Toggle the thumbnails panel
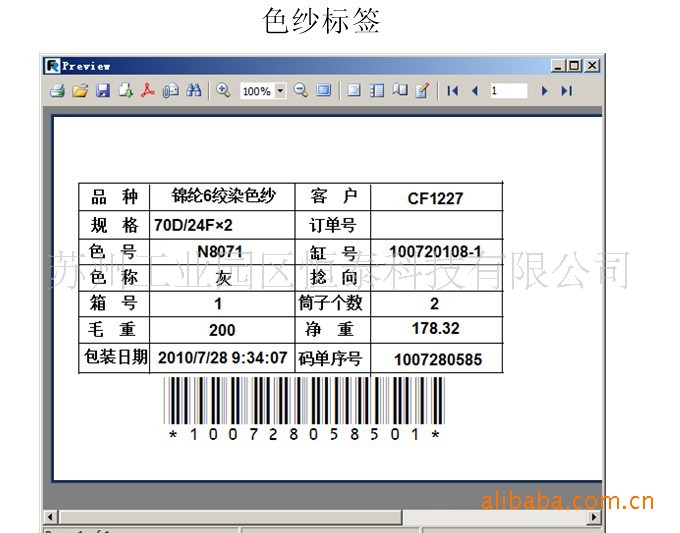Viewport: 680px width, 533px height. coord(377,91)
